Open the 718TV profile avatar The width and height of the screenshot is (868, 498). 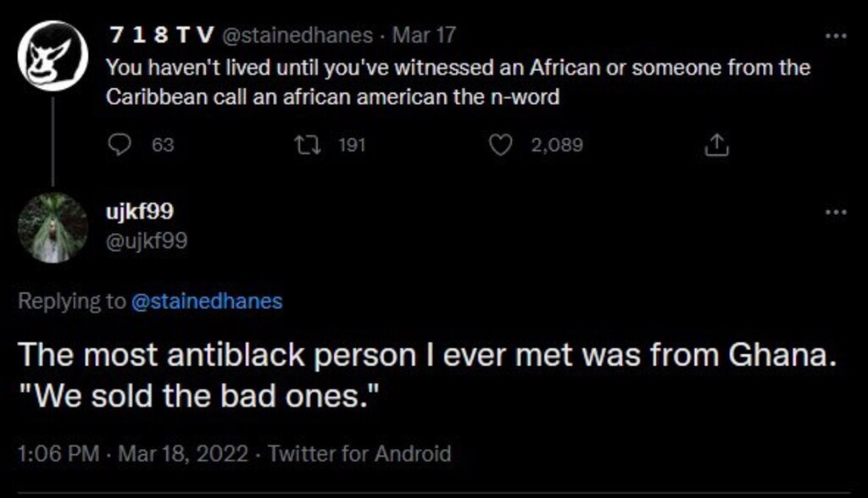(53, 54)
